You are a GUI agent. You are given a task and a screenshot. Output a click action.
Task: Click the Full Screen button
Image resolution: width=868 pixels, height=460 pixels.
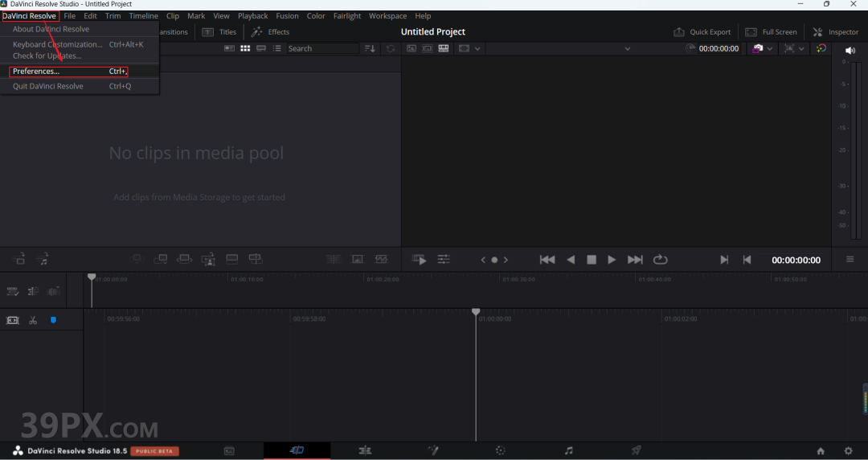coord(771,32)
